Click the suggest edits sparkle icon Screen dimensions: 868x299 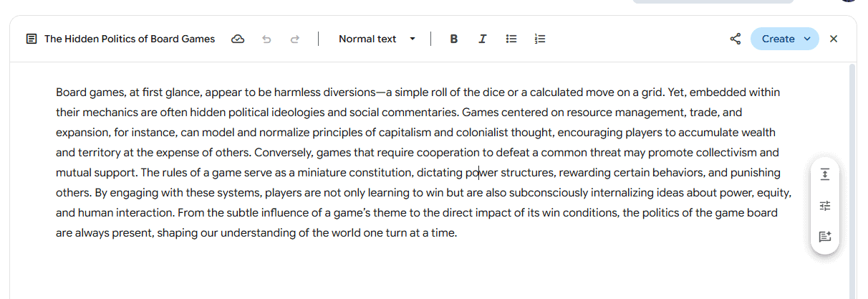(825, 237)
